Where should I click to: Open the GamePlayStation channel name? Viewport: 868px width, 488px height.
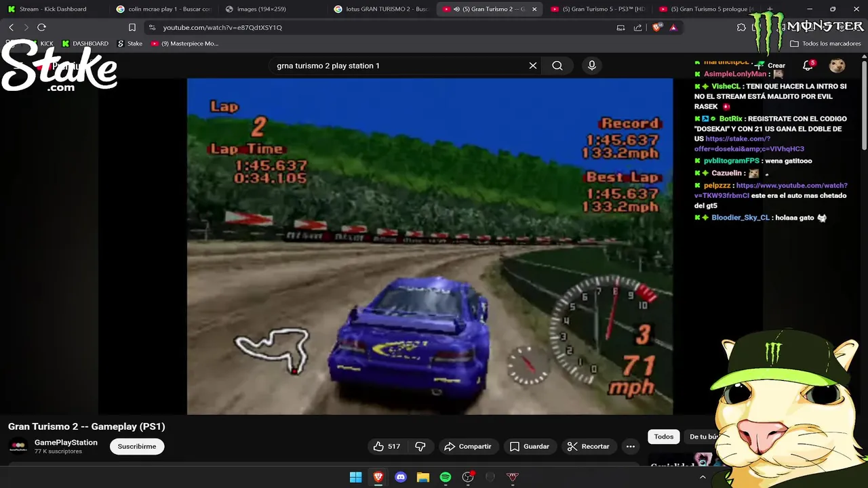[x=66, y=443]
